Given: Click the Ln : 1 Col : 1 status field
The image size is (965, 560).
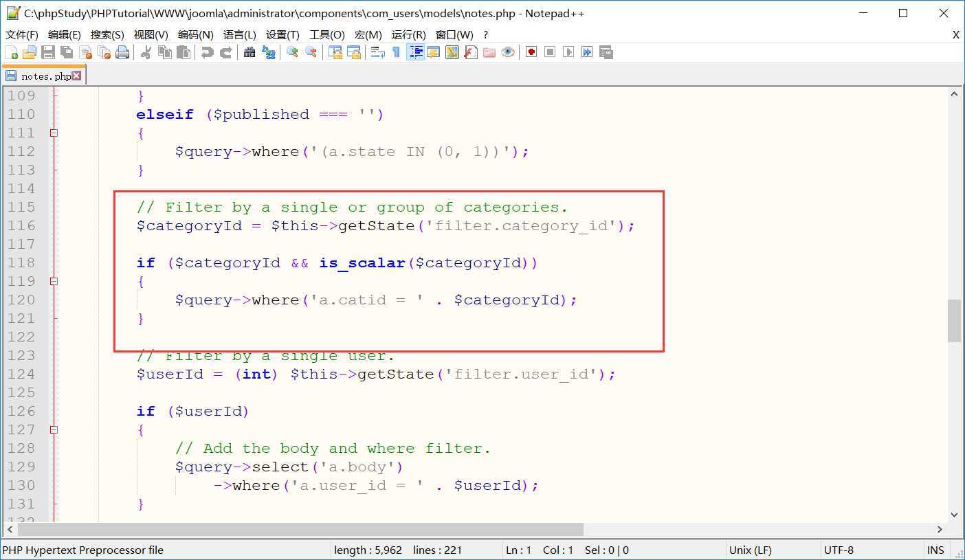Looking at the screenshot, I should click(540, 550).
